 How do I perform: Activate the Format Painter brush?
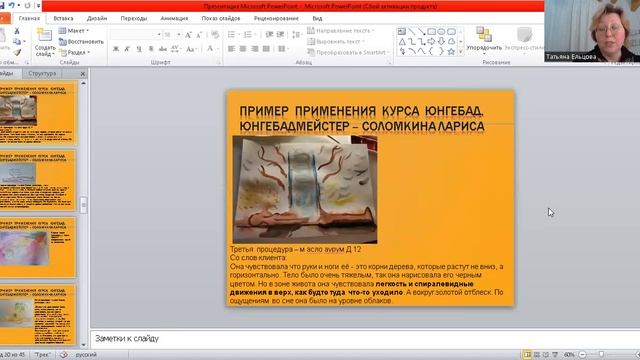point(17,52)
